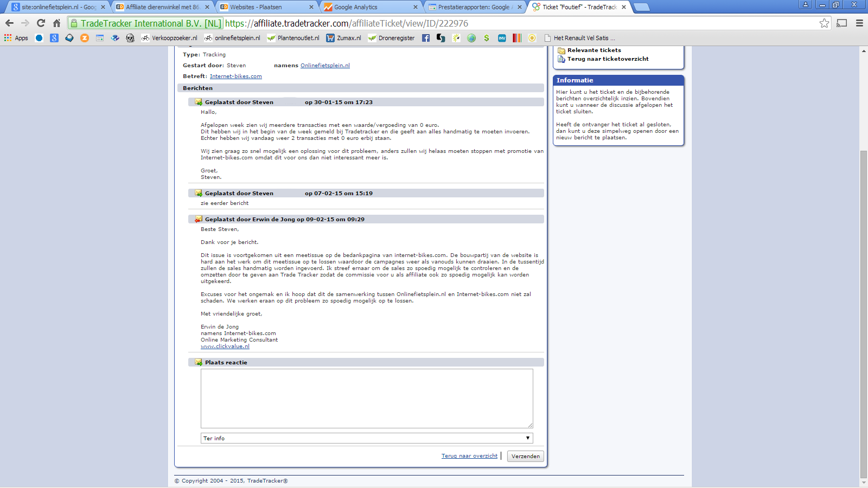Open Relevante tickets link
Viewport: 868px width, 488px height.
[x=594, y=50]
